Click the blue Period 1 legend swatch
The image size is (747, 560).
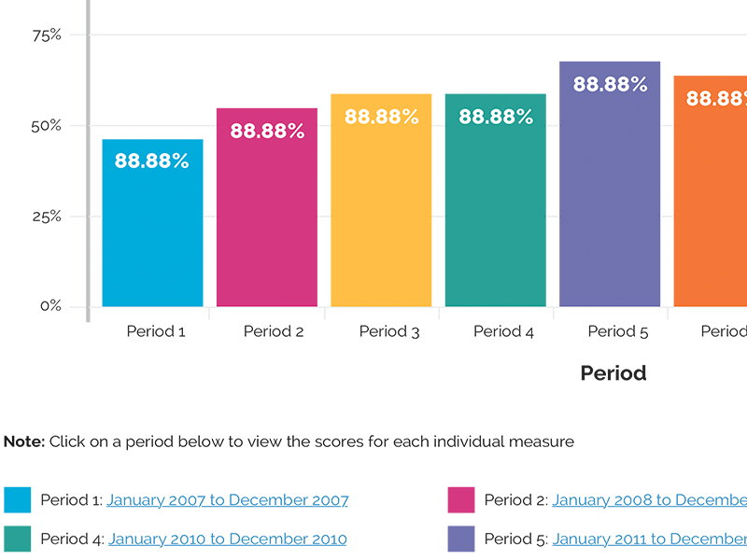(17, 500)
